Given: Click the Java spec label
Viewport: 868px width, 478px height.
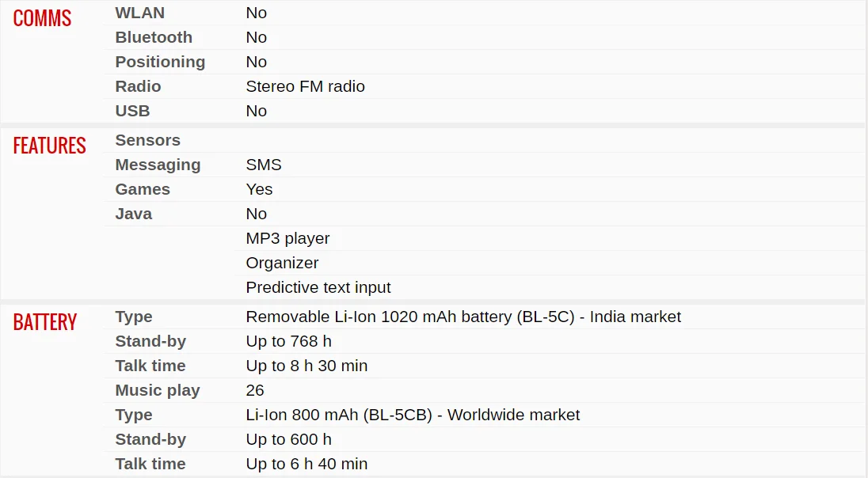Looking at the screenshot, I should click(133, 214).
